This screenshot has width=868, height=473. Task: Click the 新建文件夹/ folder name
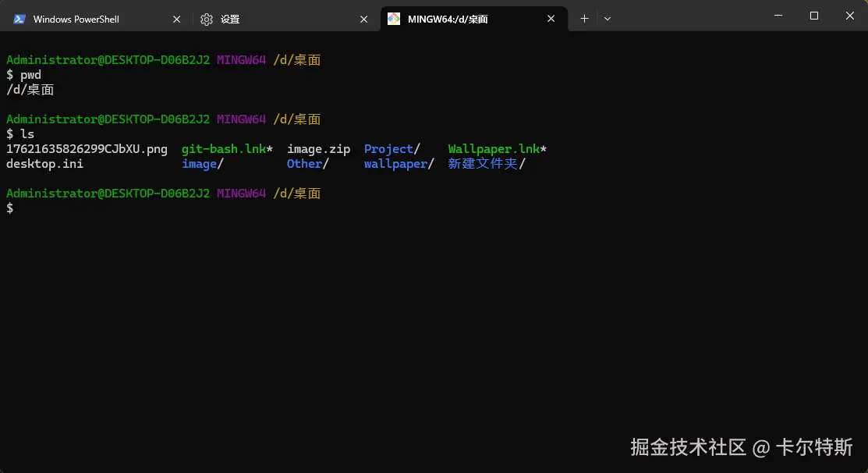pos(482,163)
